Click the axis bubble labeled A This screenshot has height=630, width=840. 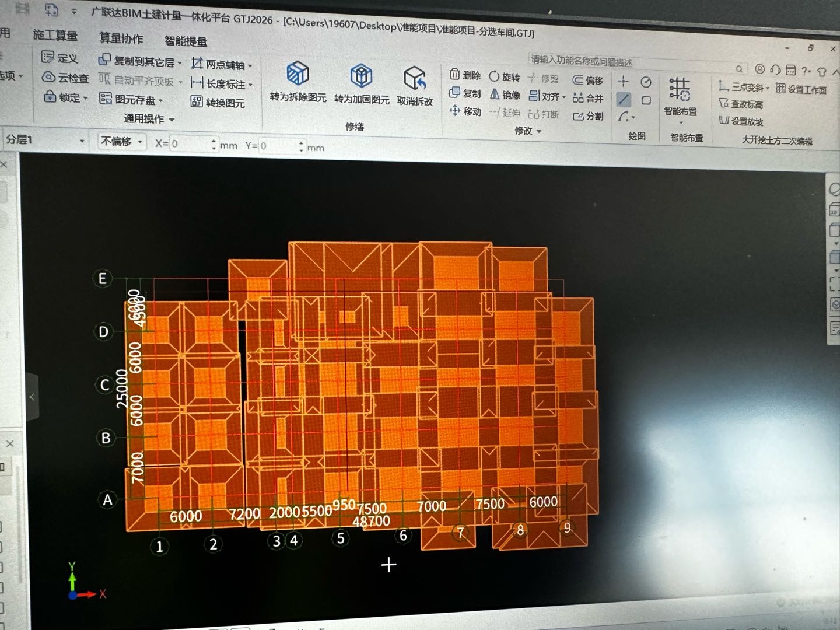pos(107,500)
